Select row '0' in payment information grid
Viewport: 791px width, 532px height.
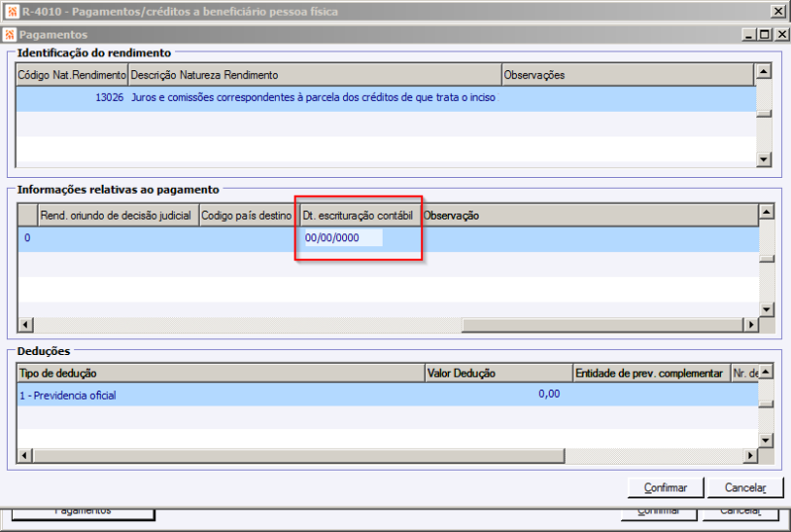tap(389, 238)
